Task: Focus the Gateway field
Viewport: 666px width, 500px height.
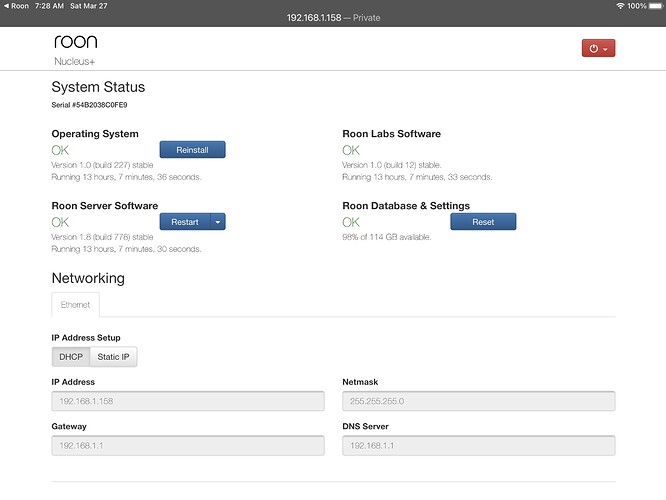Action: click(x=188, y=446)
